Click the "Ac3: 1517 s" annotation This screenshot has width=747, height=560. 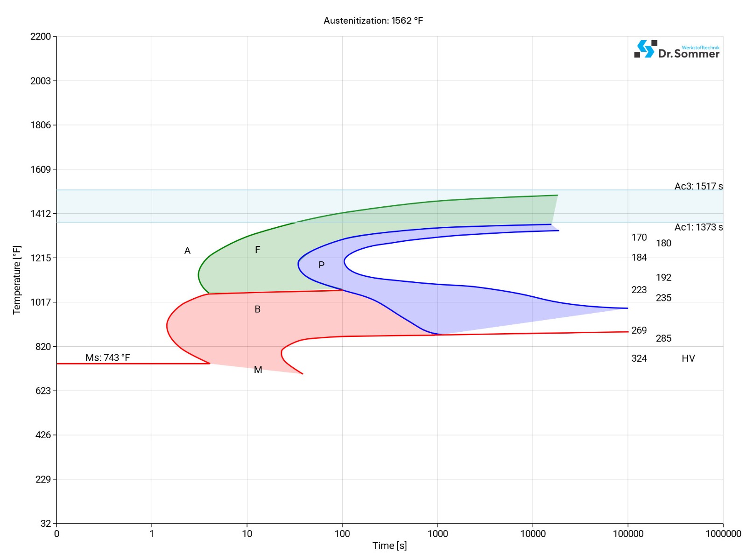tap(698, 186)
